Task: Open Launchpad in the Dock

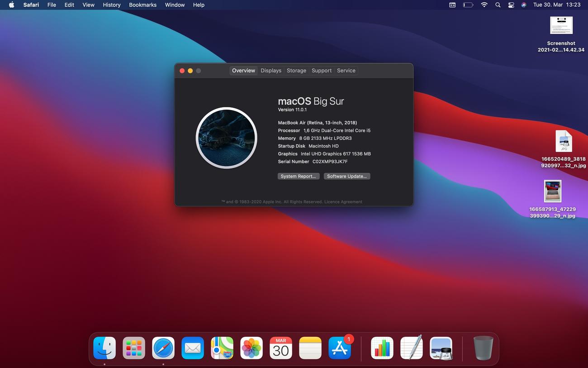Action: tap(134, 348)
